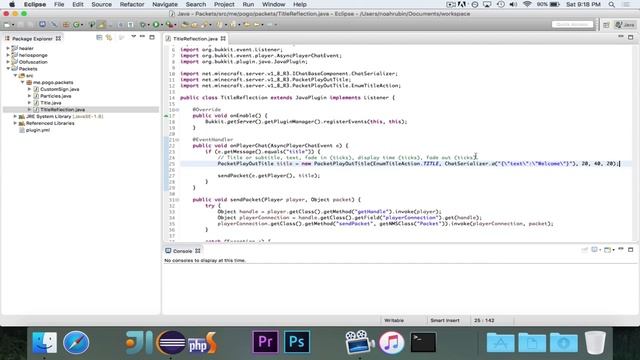Click the Run External Tools toolbox icon
The image size is (640, 360).
click(169, 24)
